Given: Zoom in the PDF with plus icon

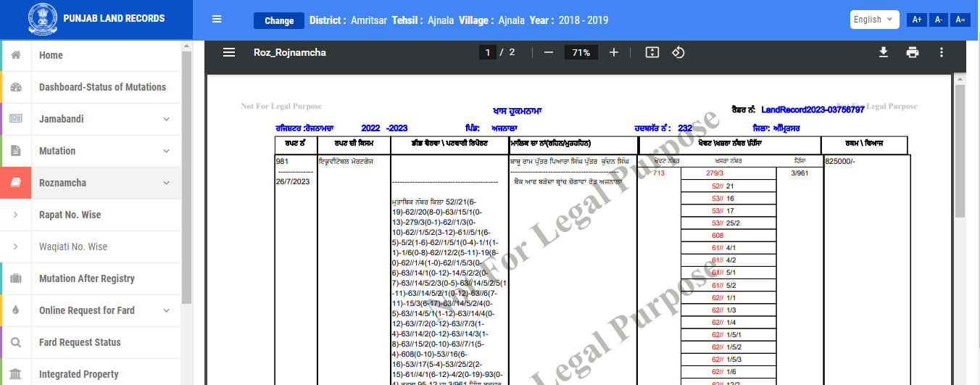Looking at the screenshot, I should (x=614, y=52).
